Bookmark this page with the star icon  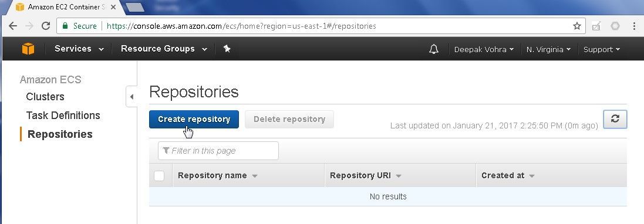[577, 26]
